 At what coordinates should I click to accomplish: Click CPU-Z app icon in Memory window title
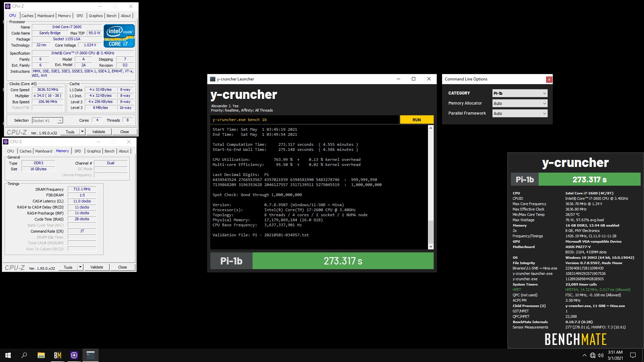(6, 142)
